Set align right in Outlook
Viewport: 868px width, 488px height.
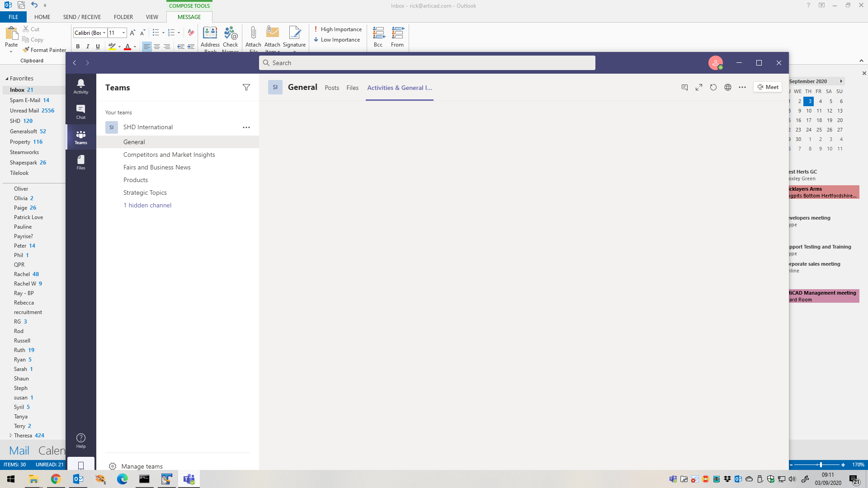167,47
